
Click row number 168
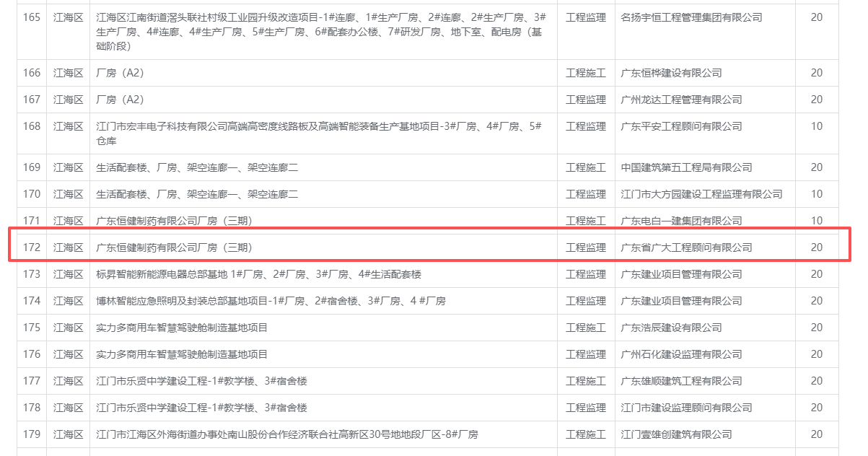(x=32, y=126)
